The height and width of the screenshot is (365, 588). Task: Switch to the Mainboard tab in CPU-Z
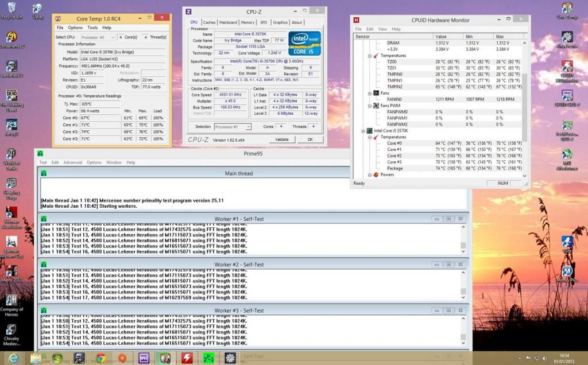pyautogui.click(x=228, y=22)
